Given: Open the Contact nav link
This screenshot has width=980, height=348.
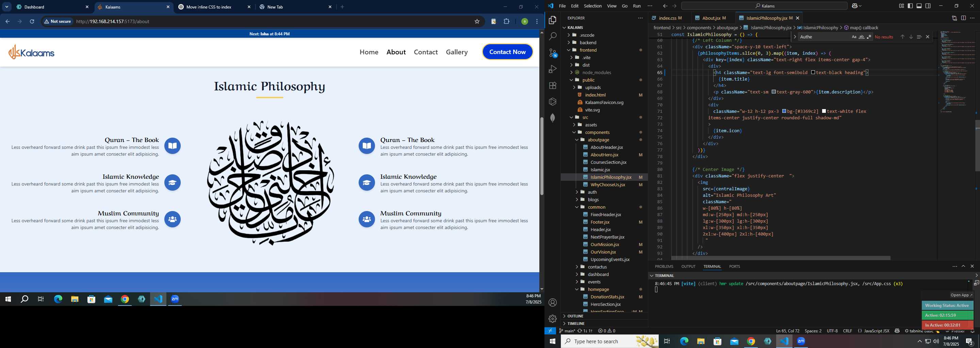Looking at the screenshot, I should tap(426, 52).
